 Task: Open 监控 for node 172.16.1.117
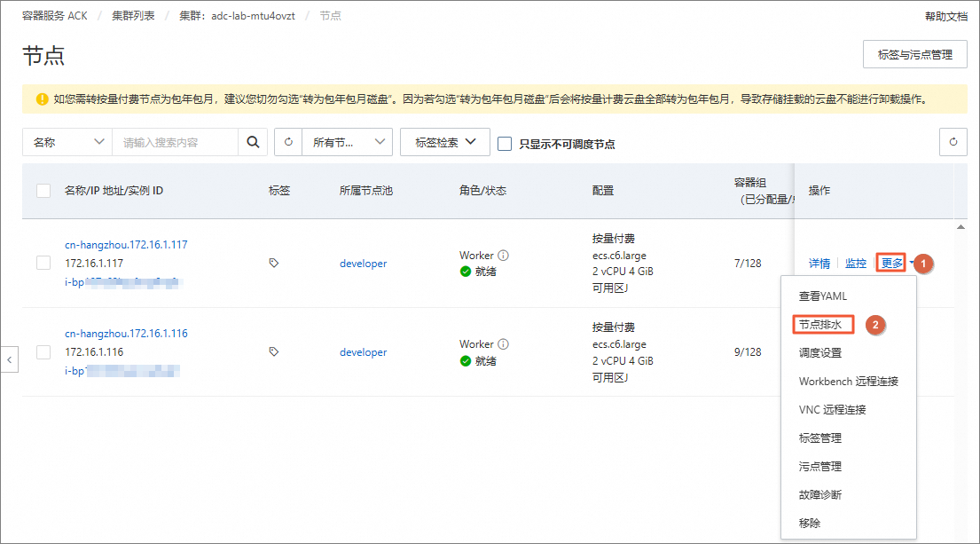coord(856,264)
